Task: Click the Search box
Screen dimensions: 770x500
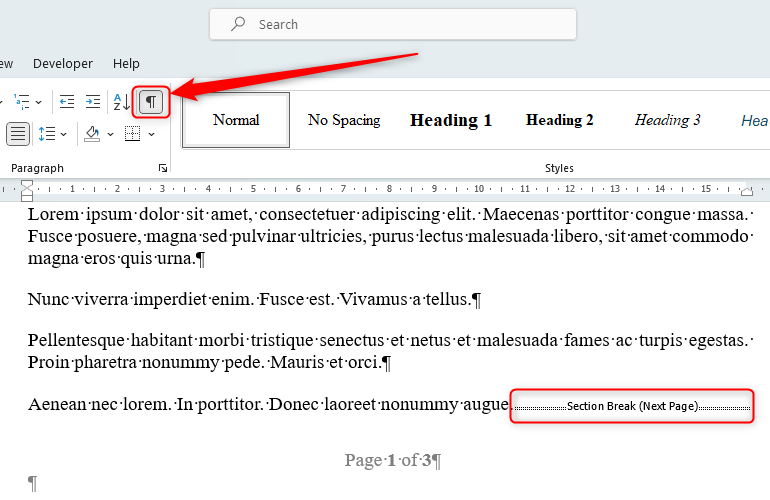Action: tap(393, 24)
